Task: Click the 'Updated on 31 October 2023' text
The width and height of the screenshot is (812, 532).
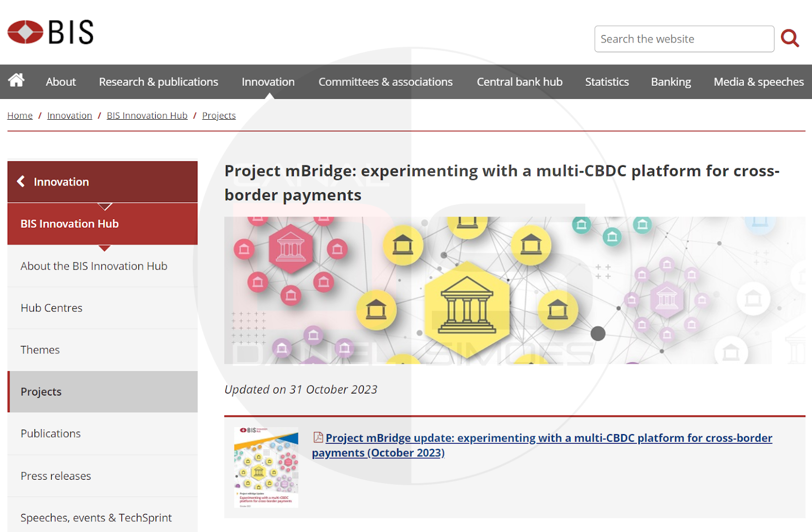Action: tap(301, 389)
